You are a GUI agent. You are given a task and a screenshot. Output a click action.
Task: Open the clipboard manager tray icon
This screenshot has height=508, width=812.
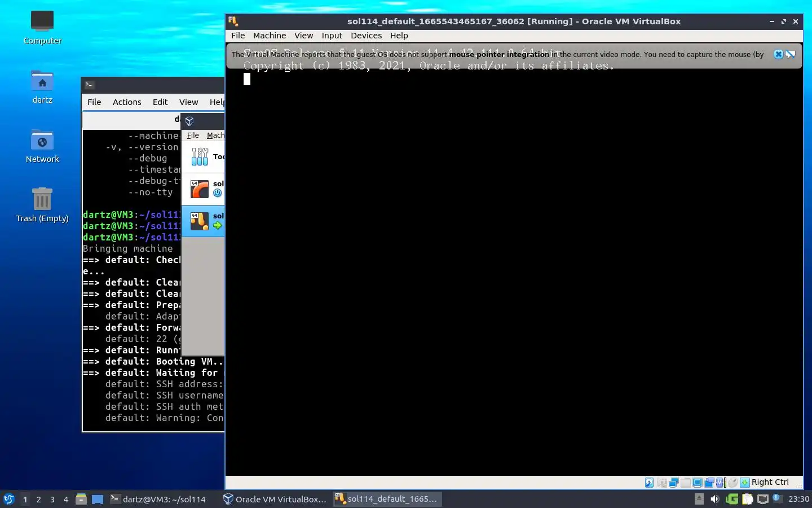[x=747, y=499]
